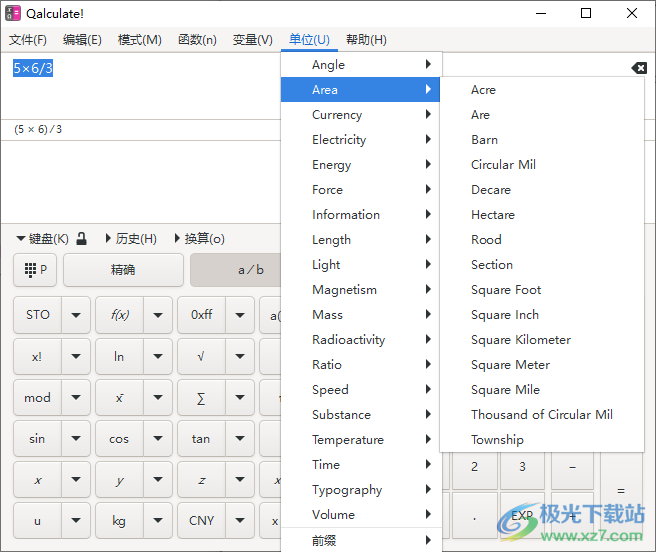Click the kg unit button
The image size is (656, 552).
(x=120, y=520)
